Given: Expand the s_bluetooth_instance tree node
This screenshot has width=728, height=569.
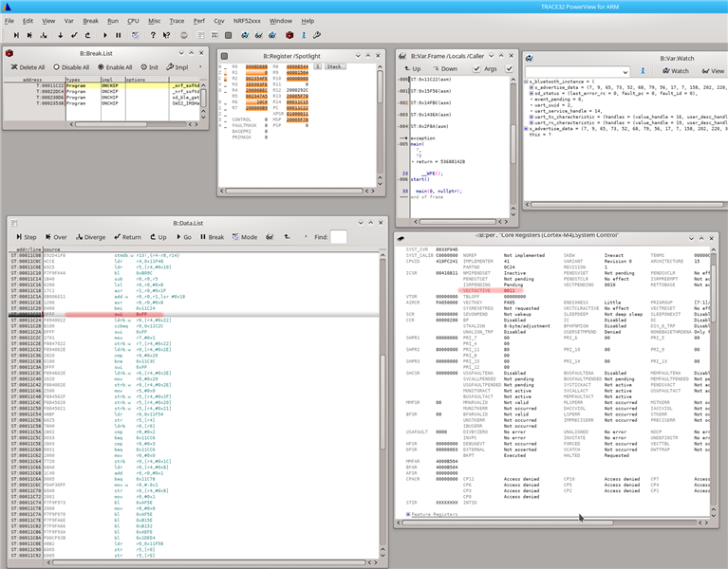Looking at the screenshot, I should [x=527, y=82].
